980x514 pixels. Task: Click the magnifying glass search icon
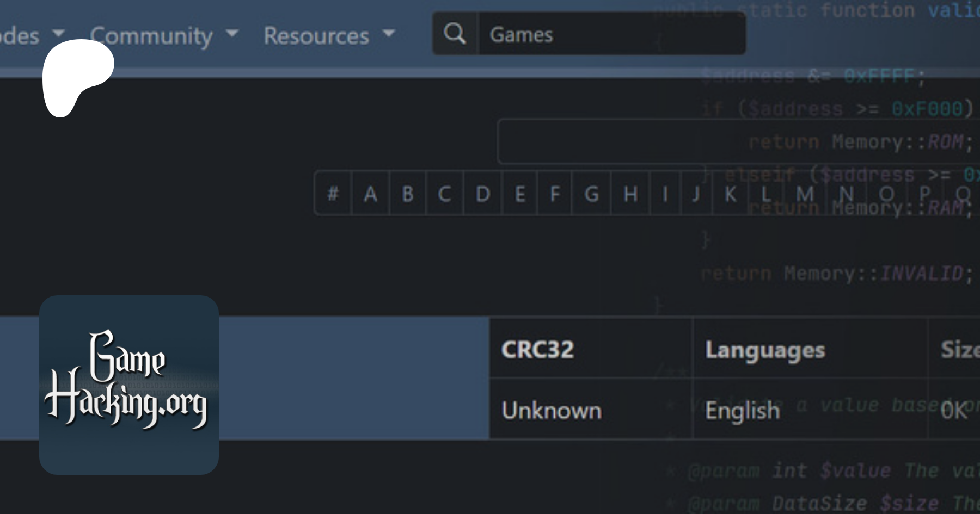[x=455, y=34]
